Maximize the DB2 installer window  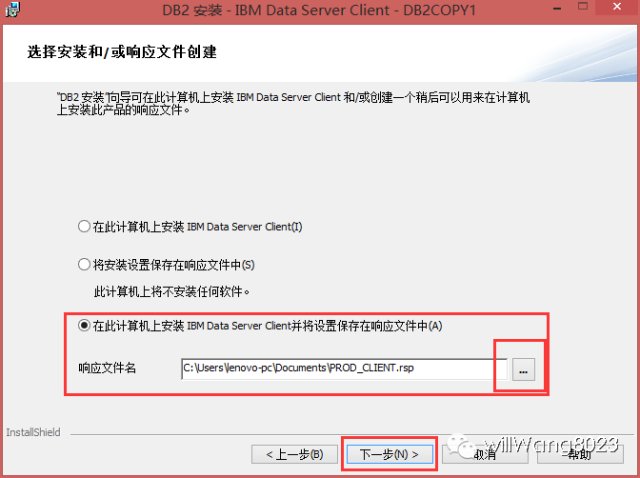pyautogui.click(x=583, y=6)
